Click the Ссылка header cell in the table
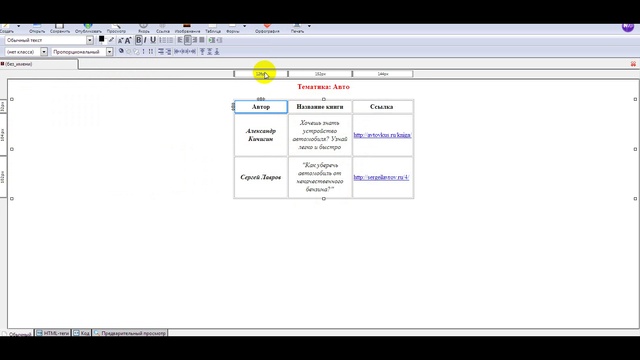 382,107
